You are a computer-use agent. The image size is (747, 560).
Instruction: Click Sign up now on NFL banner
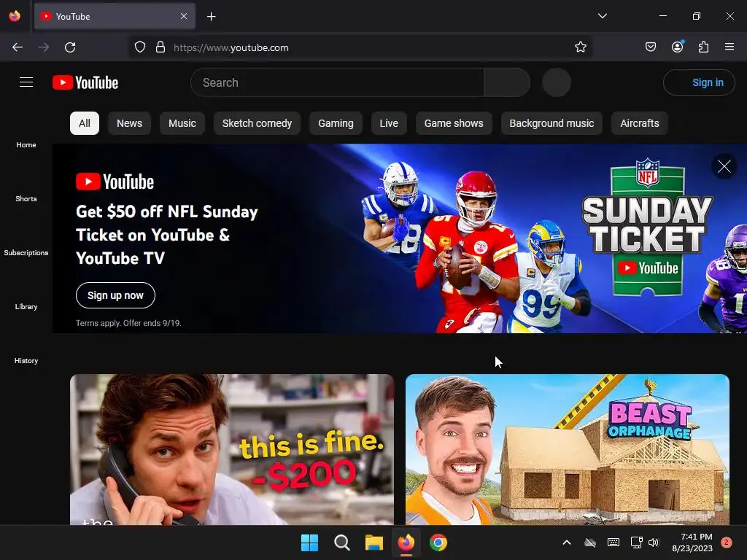[x=115, y=295]
